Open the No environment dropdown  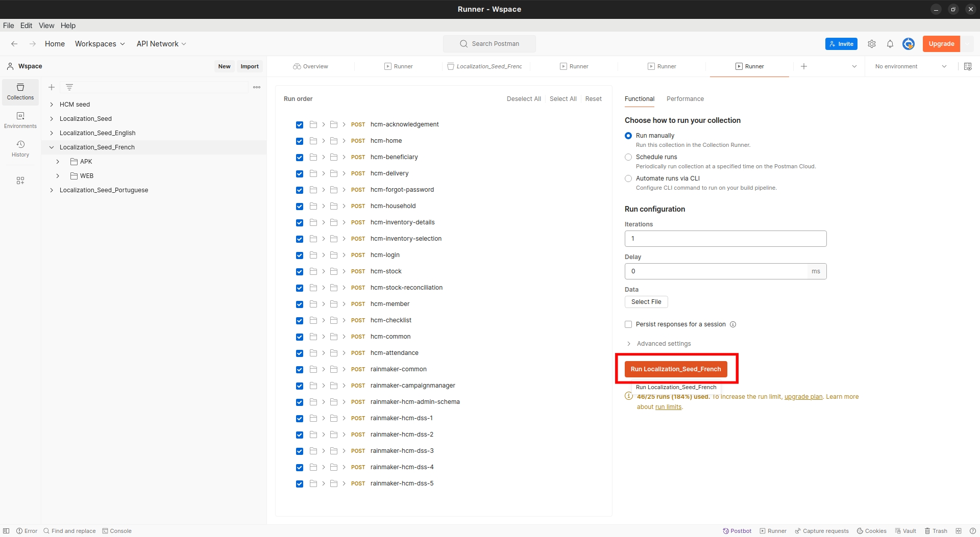(x=911, y=66)
